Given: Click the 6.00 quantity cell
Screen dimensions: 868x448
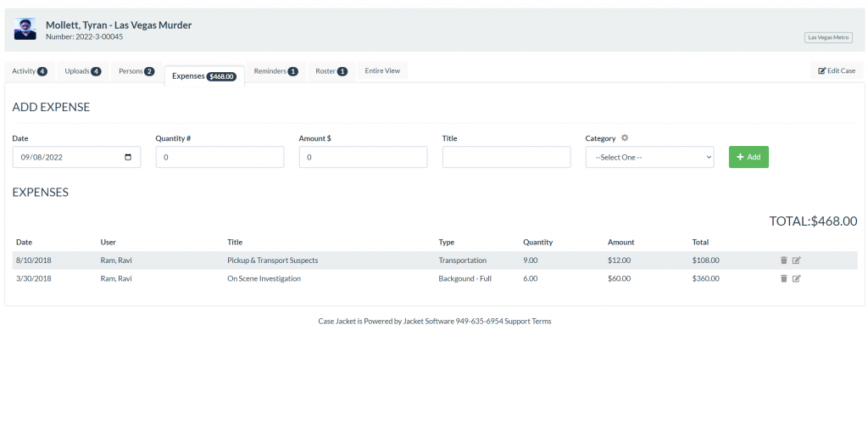Looking at the screenshot, I should (x=531, y=278).
